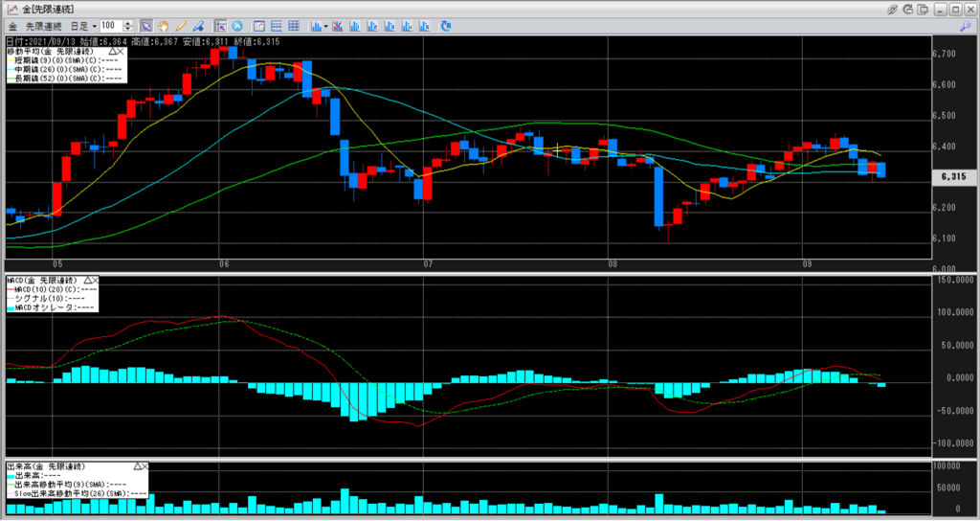Screen dimensions: 980x521
Task: Click the MACD(10)(20)(C) legend entry
Action: (x=53, y=289)
